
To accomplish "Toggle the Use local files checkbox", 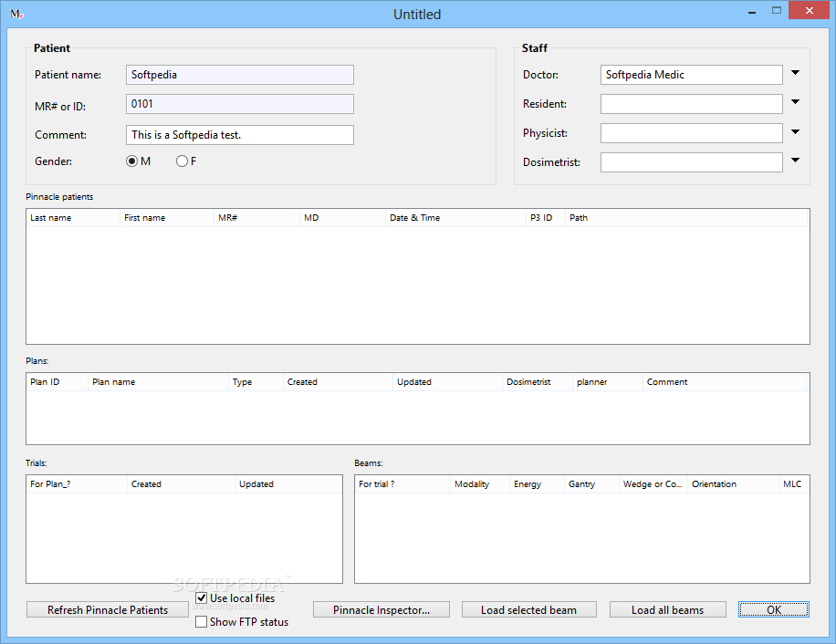I will point(201,597).
